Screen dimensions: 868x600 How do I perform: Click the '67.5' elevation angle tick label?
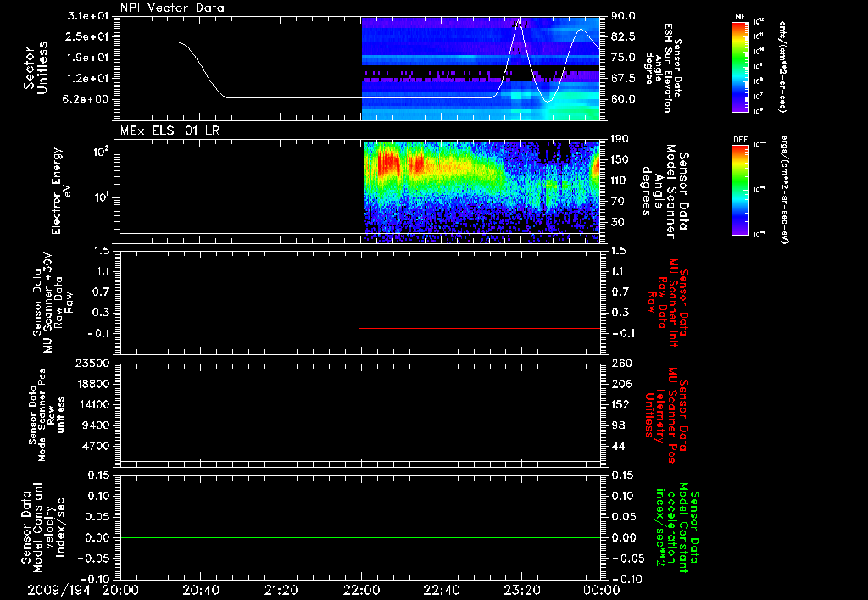(x=623, y=79)
